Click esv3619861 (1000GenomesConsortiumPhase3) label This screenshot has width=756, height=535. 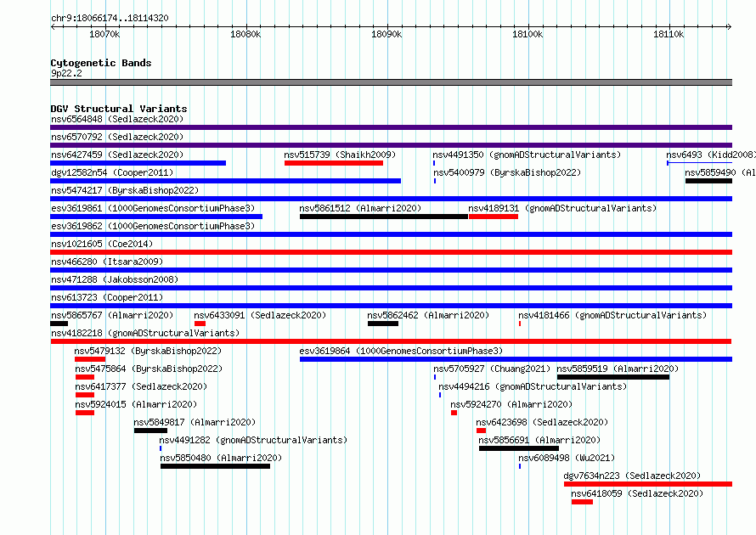pyautogui.click(x=153, y=208)
